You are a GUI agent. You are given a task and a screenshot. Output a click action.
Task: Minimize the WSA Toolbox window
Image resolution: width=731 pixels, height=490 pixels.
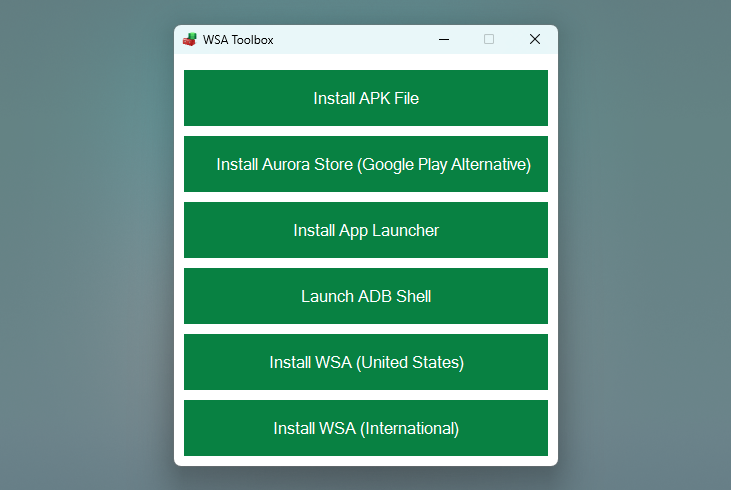tap(444, 40)
